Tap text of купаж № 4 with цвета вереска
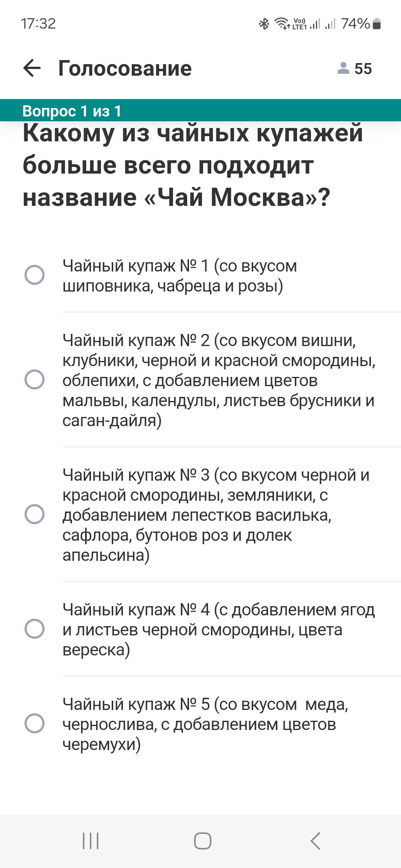 click(219, 629)
